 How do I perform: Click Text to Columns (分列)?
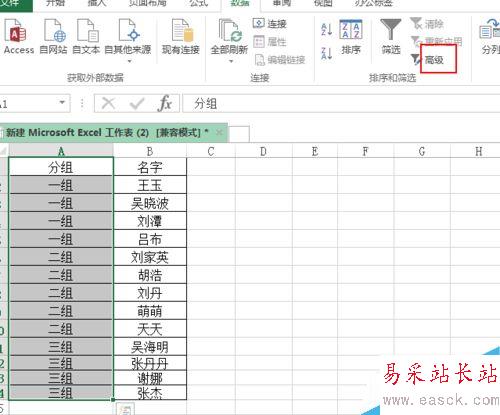point(490,37)
